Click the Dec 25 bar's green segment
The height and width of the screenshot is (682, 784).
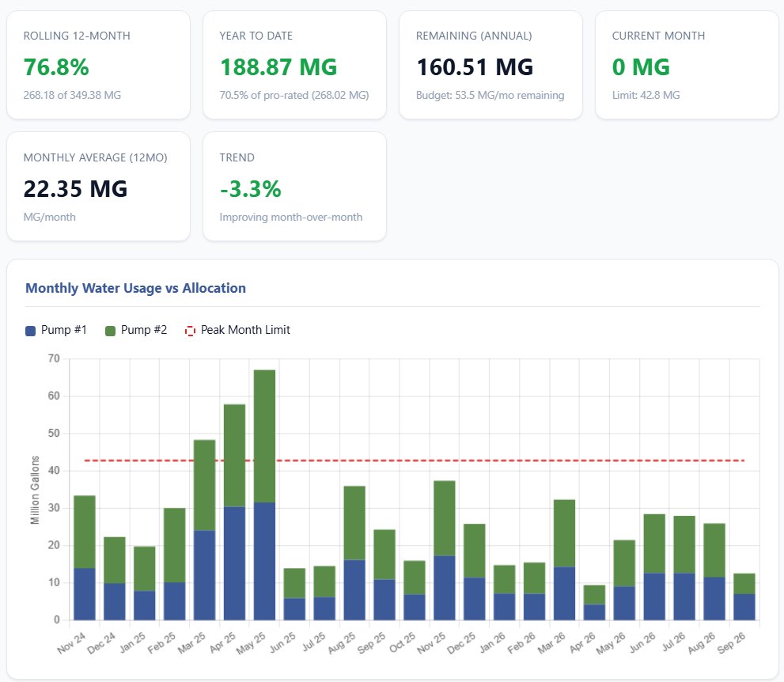pyautogui.click(x=475, y=551)
